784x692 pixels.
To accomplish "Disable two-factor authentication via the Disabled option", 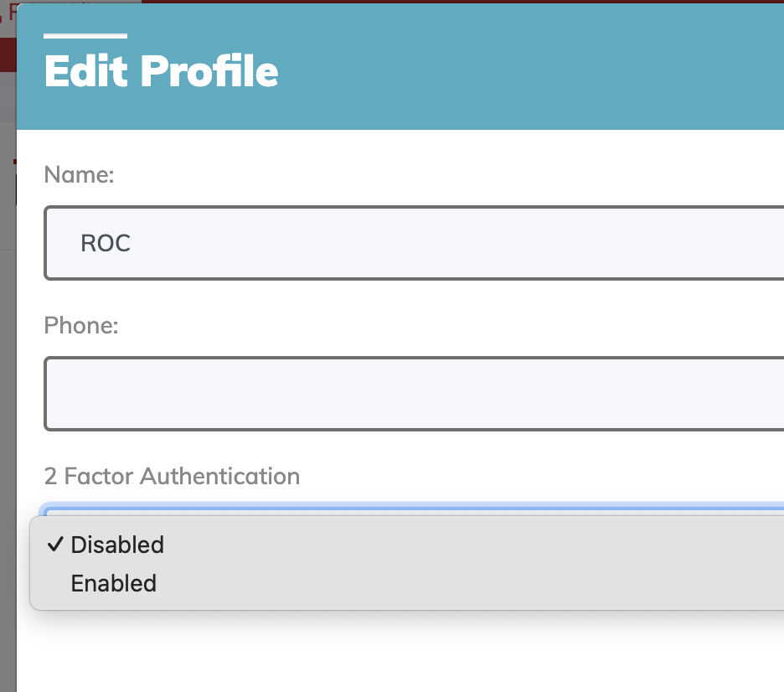I will [x=117, y=545].
